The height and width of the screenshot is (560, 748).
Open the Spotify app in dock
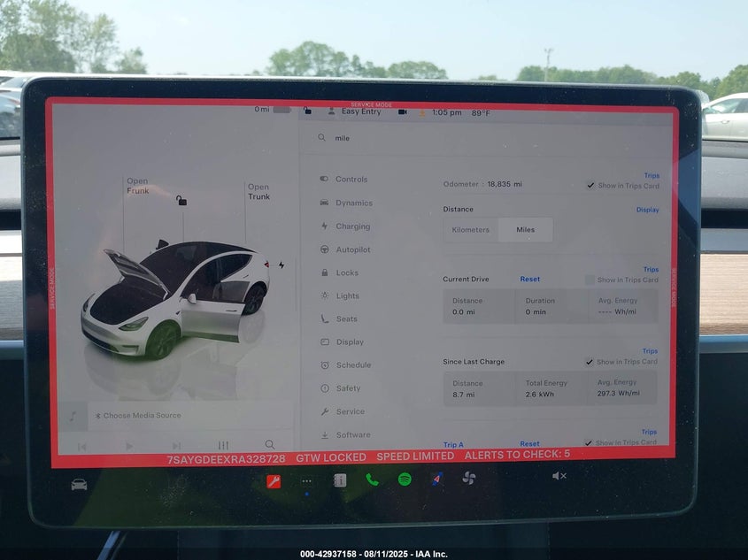click(x=405, y=479)
